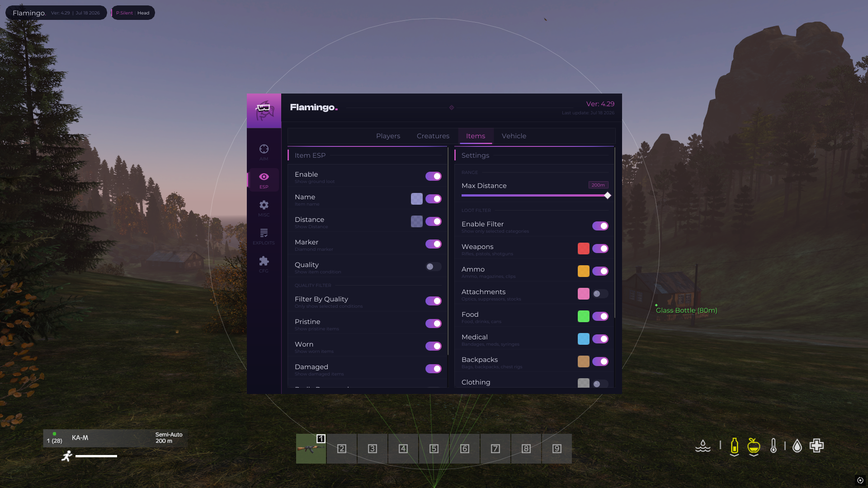Toggle the Name switch
Screen dimensions: 868x488
(434, 199)
